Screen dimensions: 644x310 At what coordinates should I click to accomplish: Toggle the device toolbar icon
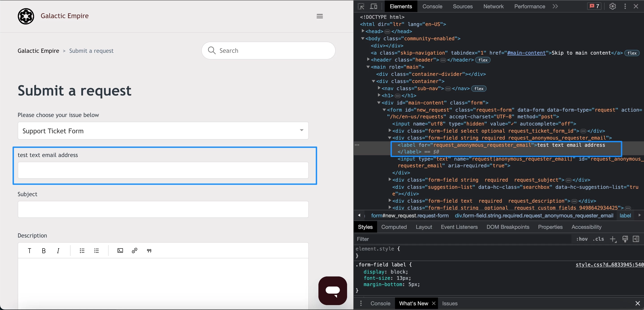click(374, 6)
